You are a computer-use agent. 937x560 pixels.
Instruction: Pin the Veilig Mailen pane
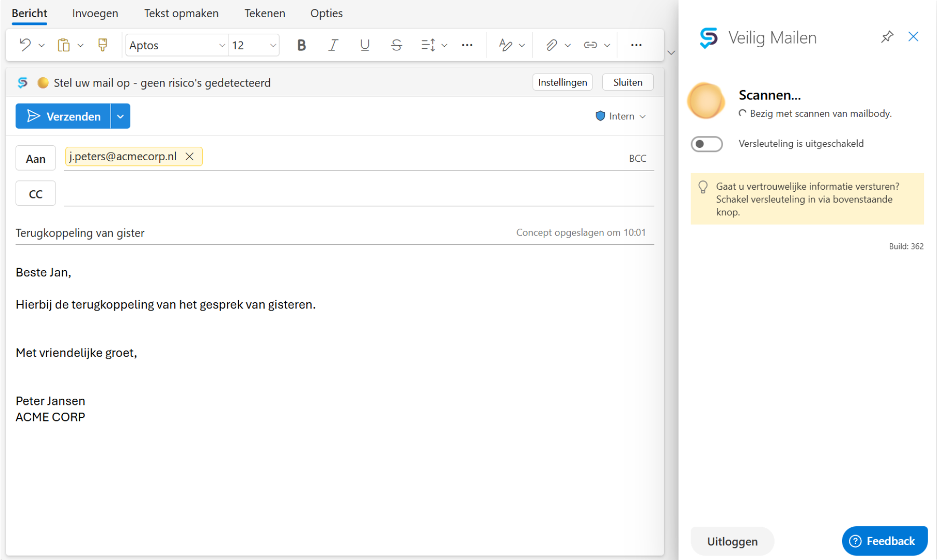click(887, 37)
